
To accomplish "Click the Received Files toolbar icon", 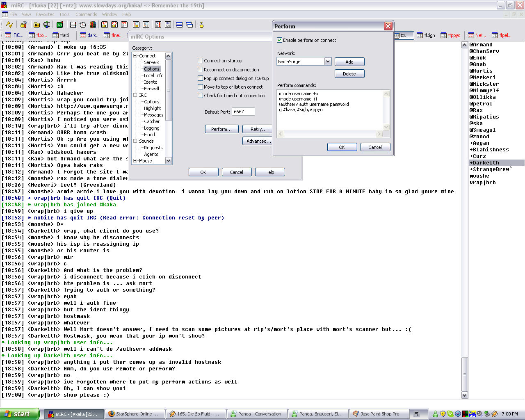I will [x=136, y=25].
